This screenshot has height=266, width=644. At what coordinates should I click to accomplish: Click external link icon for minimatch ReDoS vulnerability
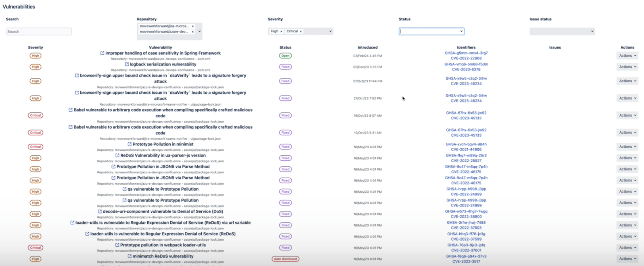tap(129, 256)
